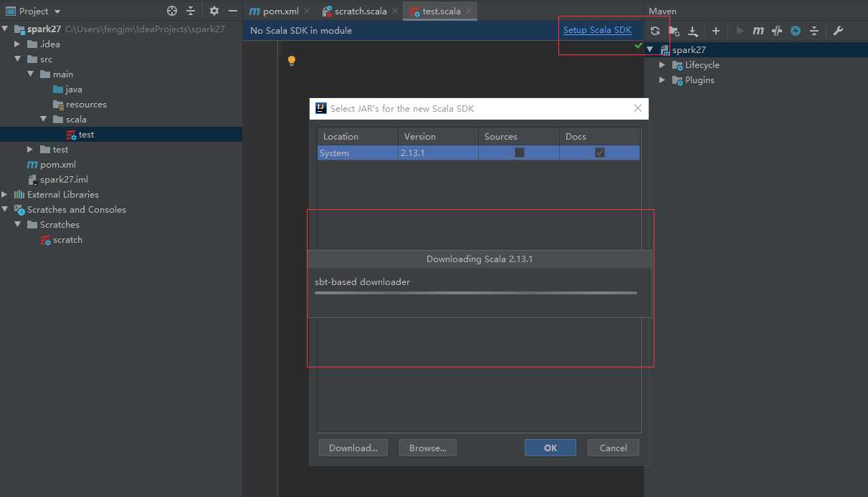Viewport: 868px width, 497px height.
Task: Click Cancel in the Scala SDK dialog
Action: click(x=614, y=448)
